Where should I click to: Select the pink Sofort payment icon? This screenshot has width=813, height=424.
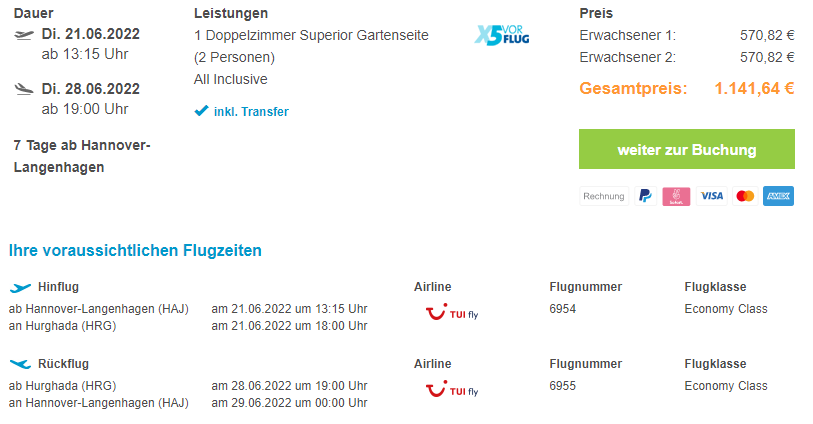(676, 196)
